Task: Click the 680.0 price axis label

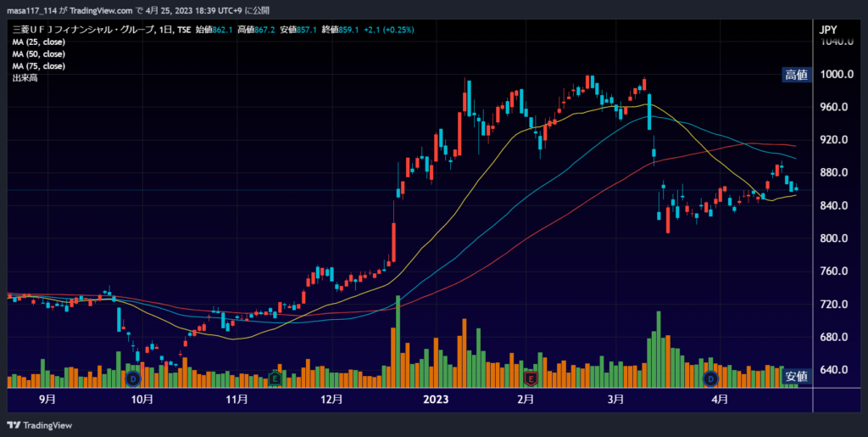Action: 834,338
